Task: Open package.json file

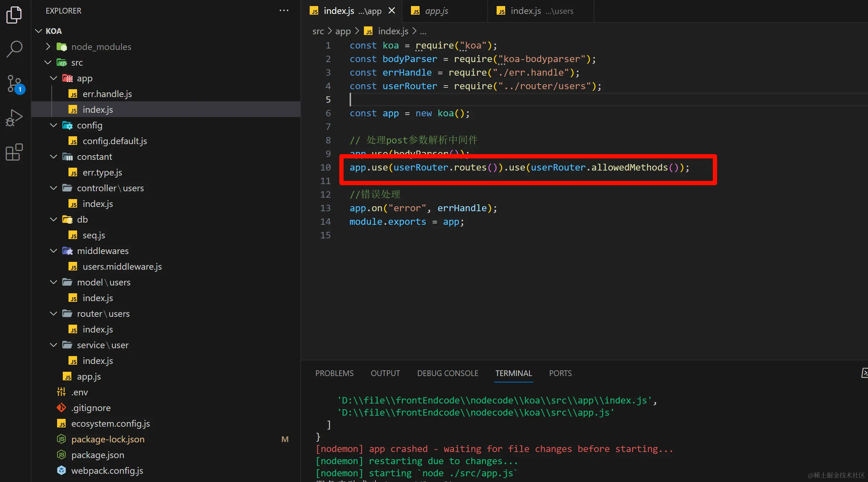Action: pyautogui.click(x=166, y=455)
